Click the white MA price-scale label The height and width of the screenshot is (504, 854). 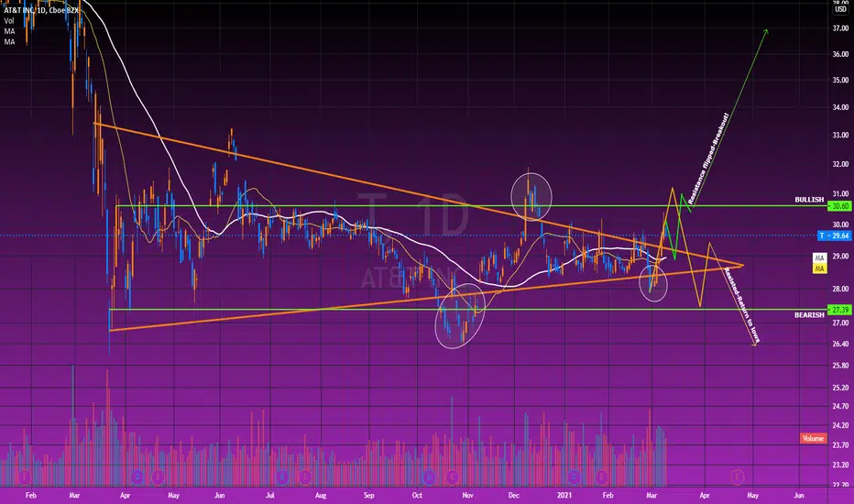(x=819, y=258)
